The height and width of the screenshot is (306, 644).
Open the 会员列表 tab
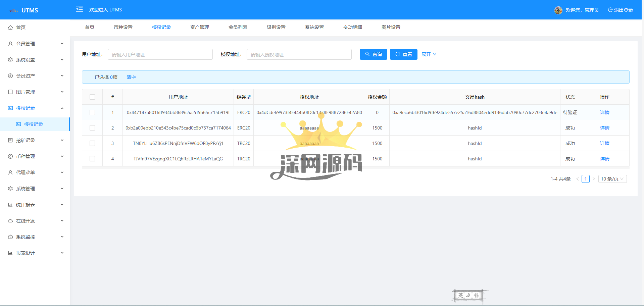point(238,27)
